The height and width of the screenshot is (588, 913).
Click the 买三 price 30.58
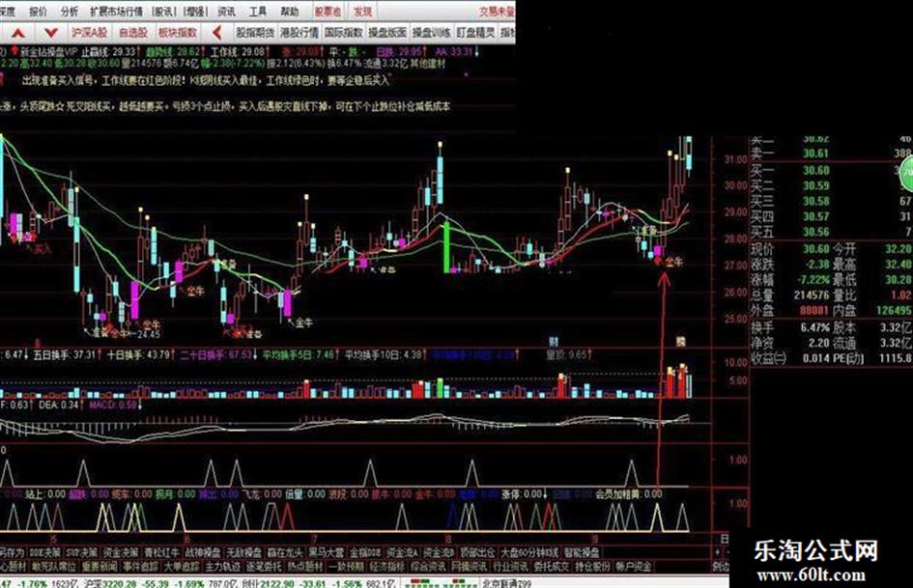815,201
